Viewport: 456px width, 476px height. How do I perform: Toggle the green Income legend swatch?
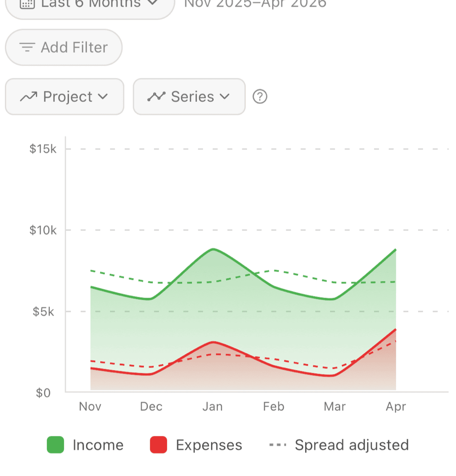56,445
